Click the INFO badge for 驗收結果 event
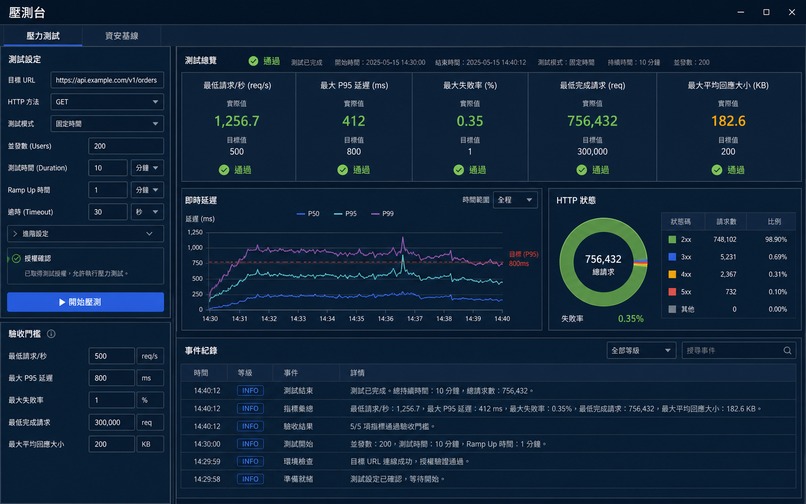Image resolution: width=806 pixels, height=504 pixels. coord(250,426)
